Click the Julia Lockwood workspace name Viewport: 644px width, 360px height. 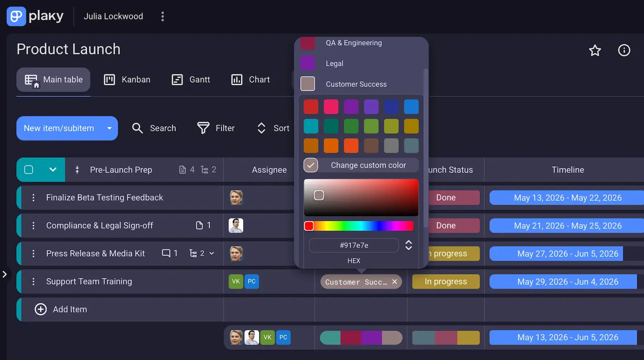pos(113,16)
